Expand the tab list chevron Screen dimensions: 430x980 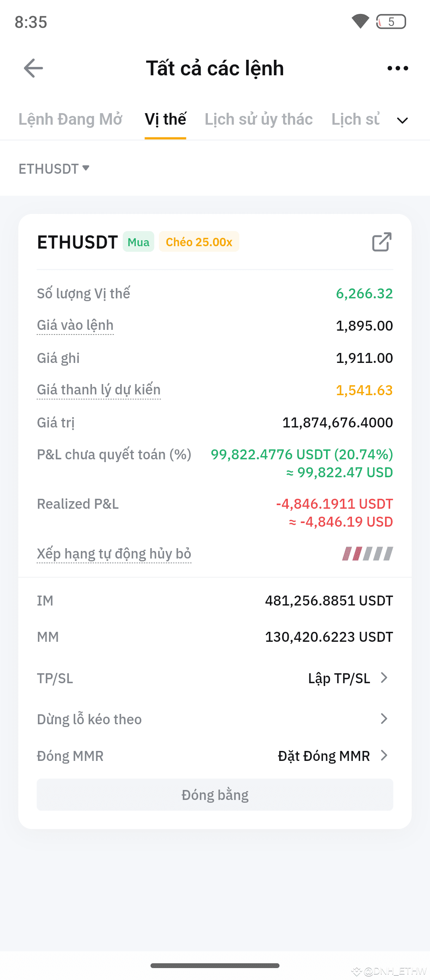[403, 120]
